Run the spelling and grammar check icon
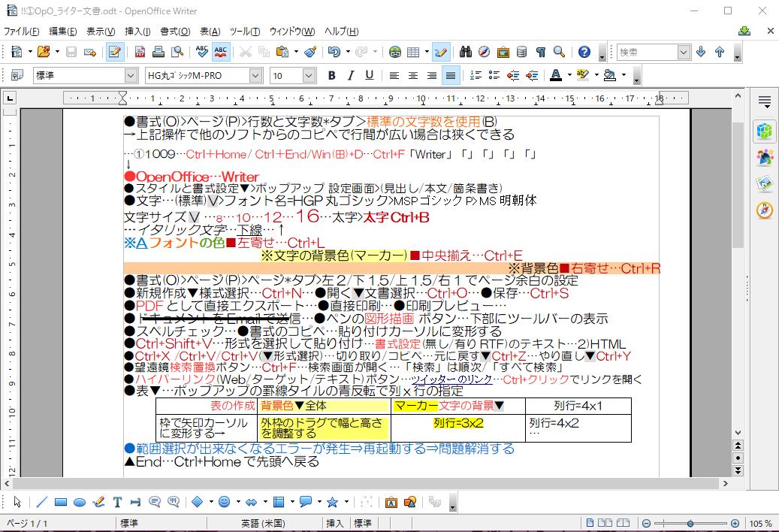The height and width of the screenshot is (532, 779). (202, 52)
